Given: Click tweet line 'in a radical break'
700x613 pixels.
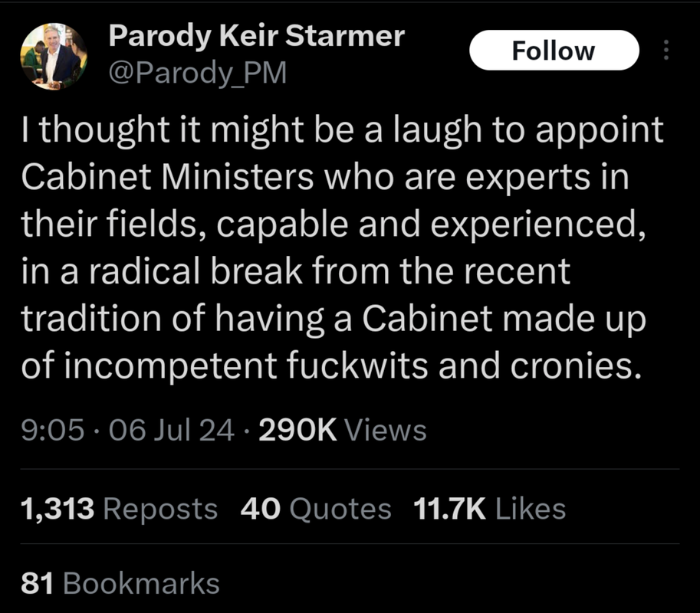Looking at the screenshot, I should (295, 271).
